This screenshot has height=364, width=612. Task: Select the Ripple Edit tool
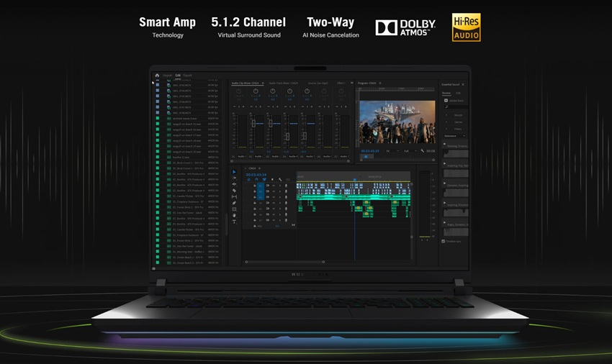tap(234, 184)
